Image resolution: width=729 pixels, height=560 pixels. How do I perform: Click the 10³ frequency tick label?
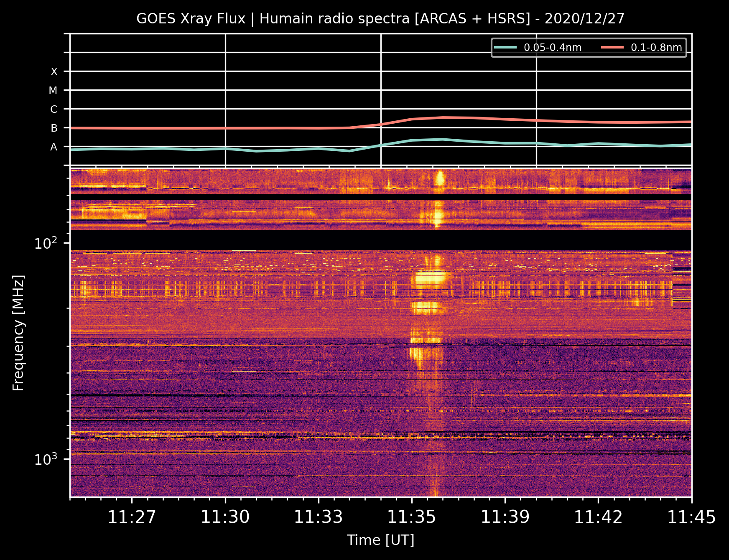tap(46, 459)
